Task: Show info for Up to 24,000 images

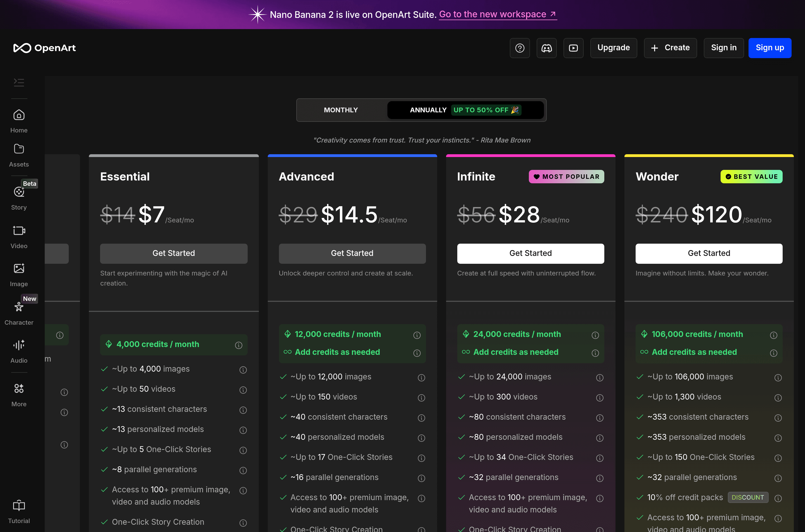Action: tap(600, 378)
